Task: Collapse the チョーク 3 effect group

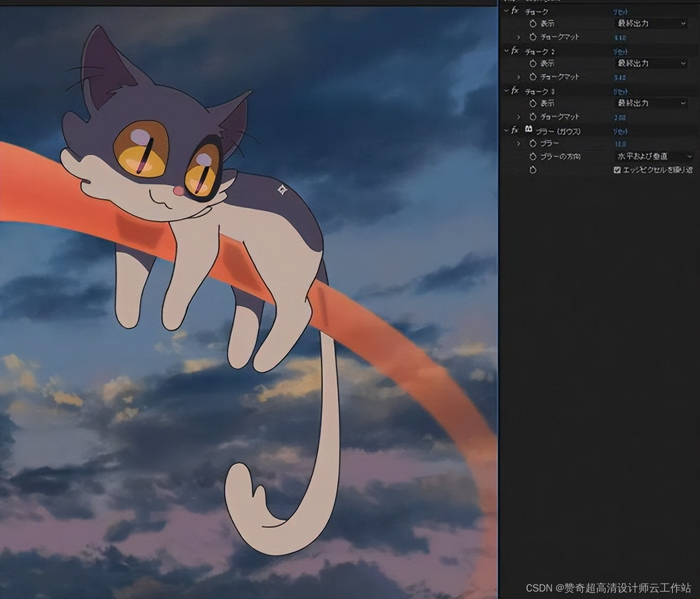Action: tap(506, 91)
